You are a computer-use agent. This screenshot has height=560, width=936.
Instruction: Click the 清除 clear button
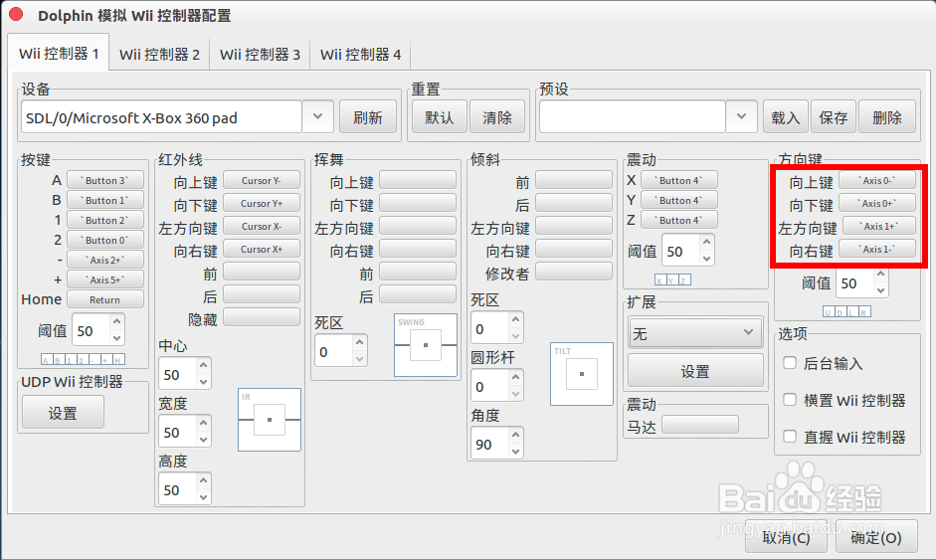coord(497,117)
